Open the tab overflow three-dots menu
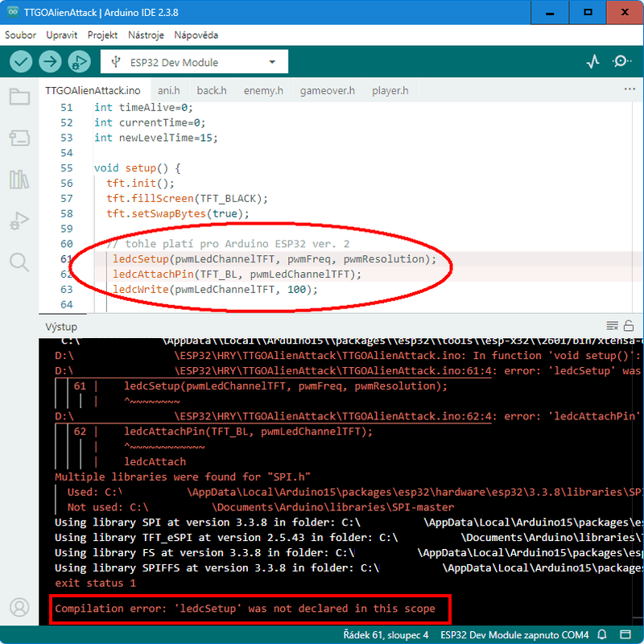Viewport: 644px width, 644px height. 630,89
